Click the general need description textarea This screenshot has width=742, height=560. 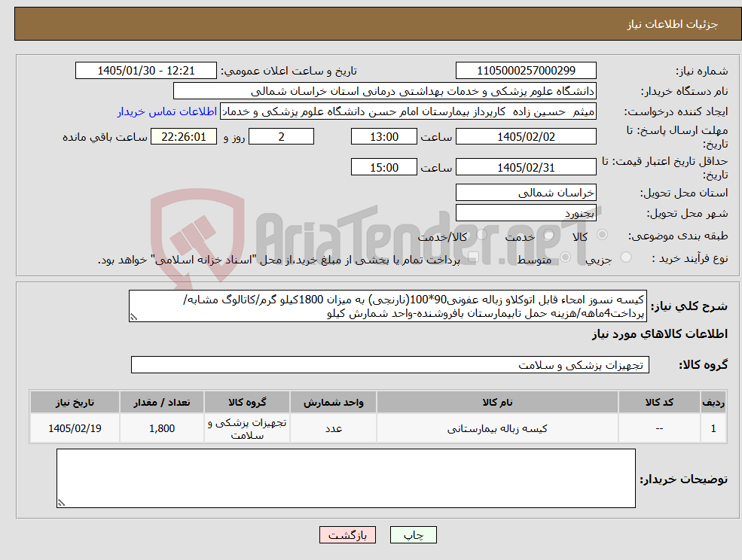(387, 306)
